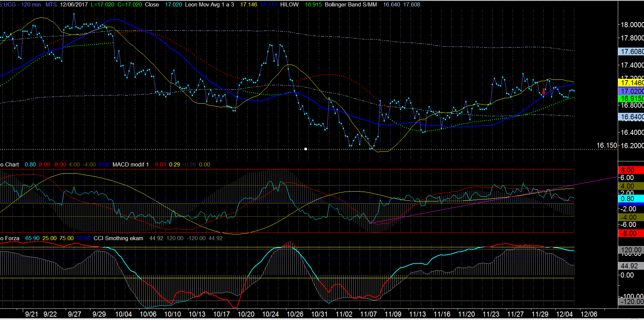Select the green 16.9150 price tag

pos(631,98)
